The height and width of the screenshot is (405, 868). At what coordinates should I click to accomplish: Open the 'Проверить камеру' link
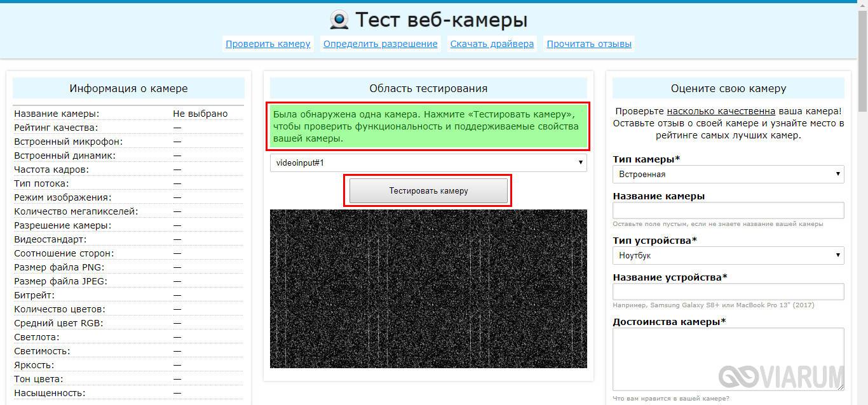point(268,44)
